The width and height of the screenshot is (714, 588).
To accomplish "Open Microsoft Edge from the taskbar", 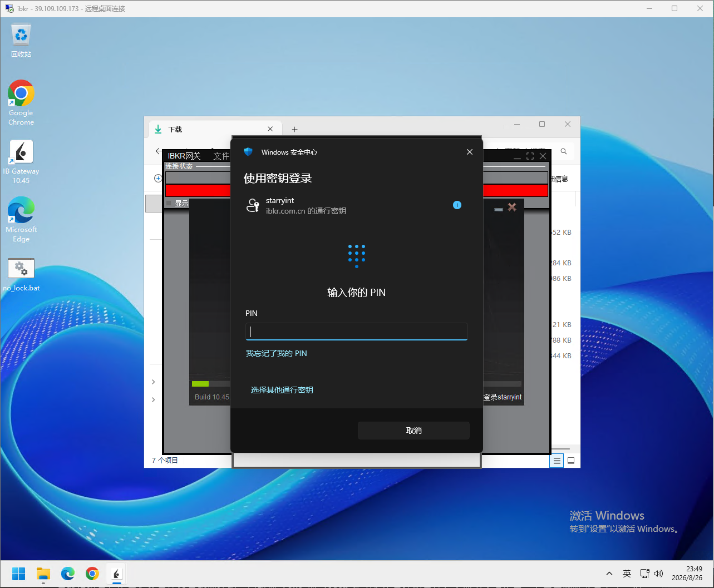I will pos(68,574).
